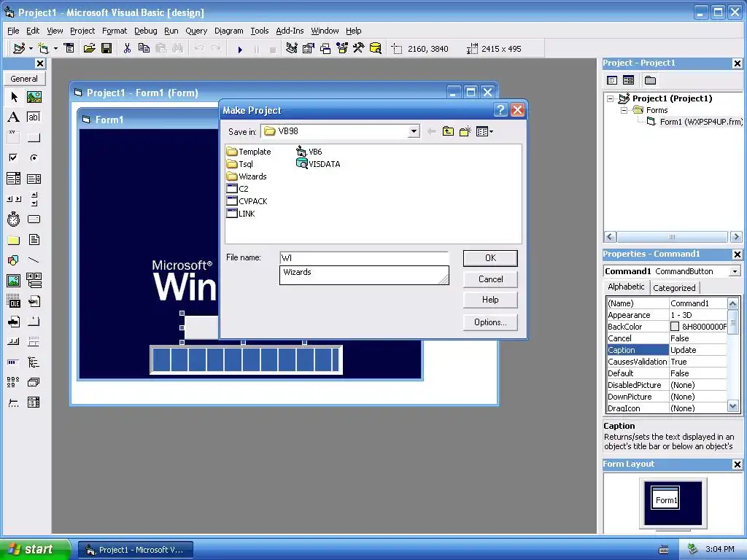Viewport: 747px width, 560px height.
Task: Open the View Menu button in dialog
Action: pyautogui.click(x=484, y=131)
